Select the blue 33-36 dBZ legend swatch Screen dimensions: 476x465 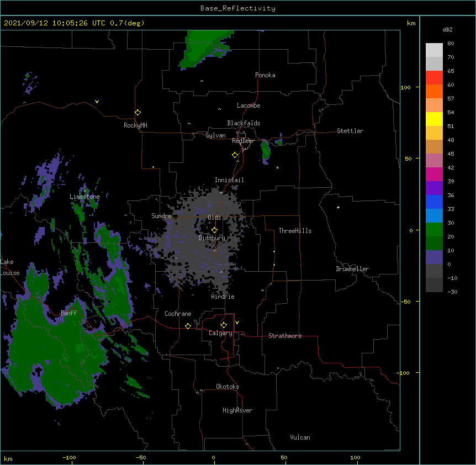click(434, 202)
